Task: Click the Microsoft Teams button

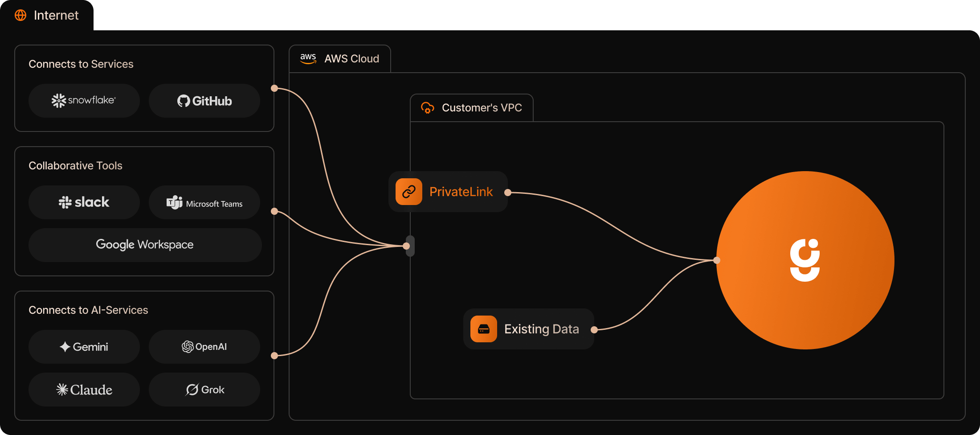Action: pos(204,202)
